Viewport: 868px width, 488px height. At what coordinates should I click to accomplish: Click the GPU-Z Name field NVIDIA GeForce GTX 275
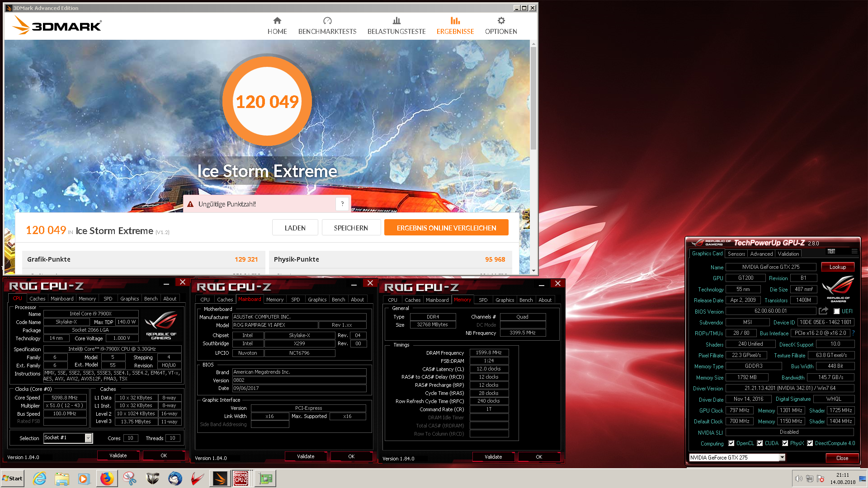click(x=771, y=267)
